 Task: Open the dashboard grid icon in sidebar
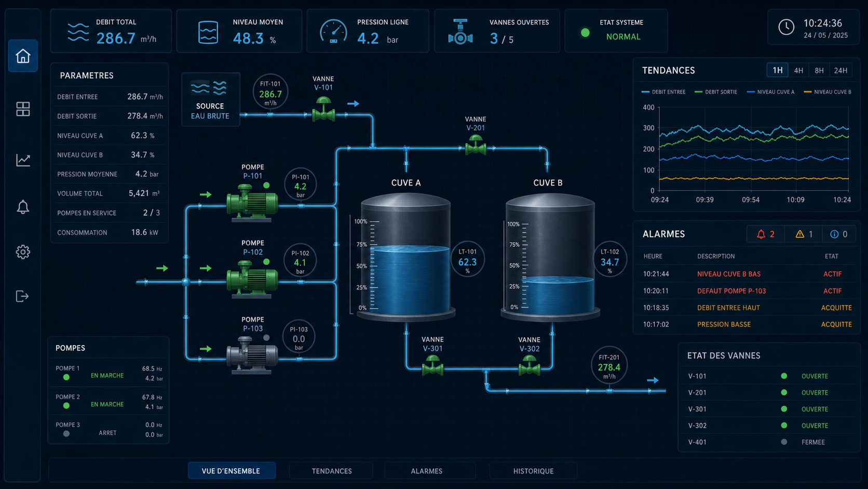(23, 109)
